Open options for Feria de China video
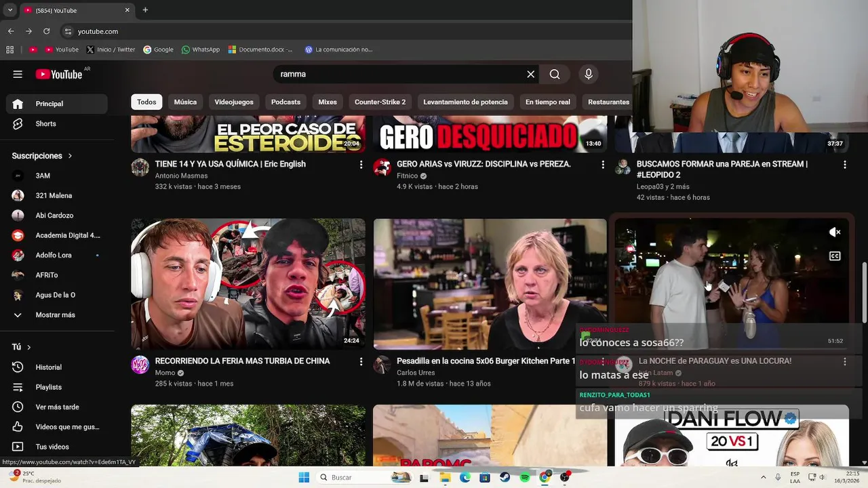Viewport: 868px width, 488px height. point(361,362)
